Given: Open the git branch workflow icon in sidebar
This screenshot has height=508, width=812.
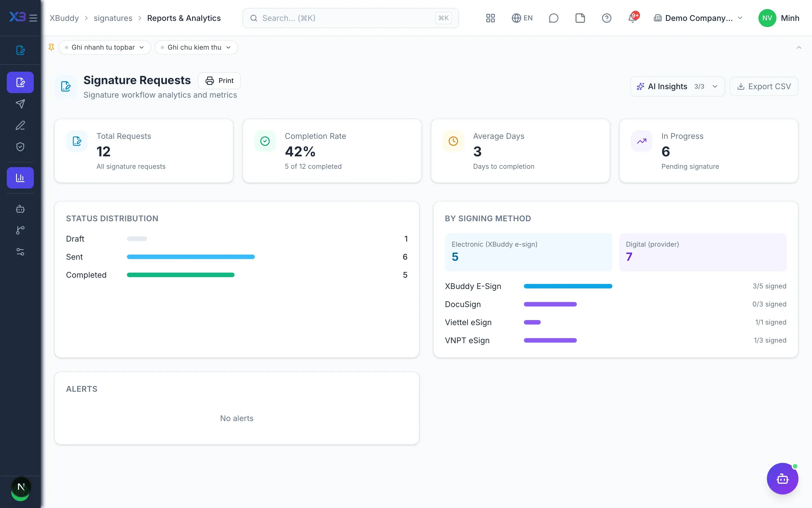Looking at the screenshot, I should click(21, 230).
